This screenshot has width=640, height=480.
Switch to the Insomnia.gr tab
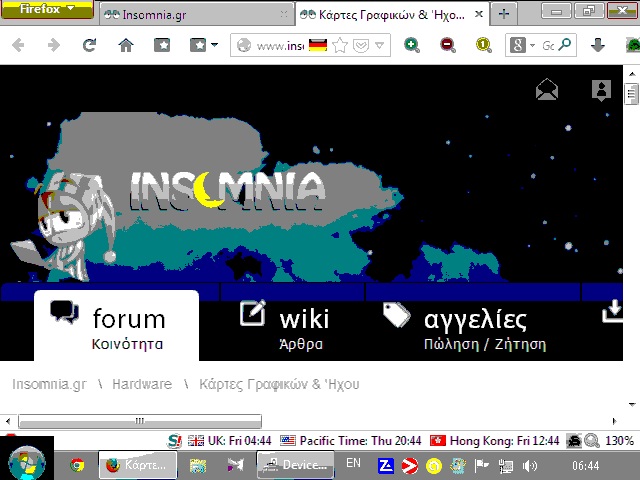click(196, 15)
